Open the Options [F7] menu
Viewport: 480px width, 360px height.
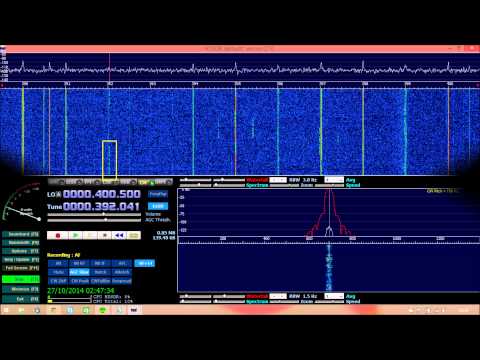click(21, 251)
